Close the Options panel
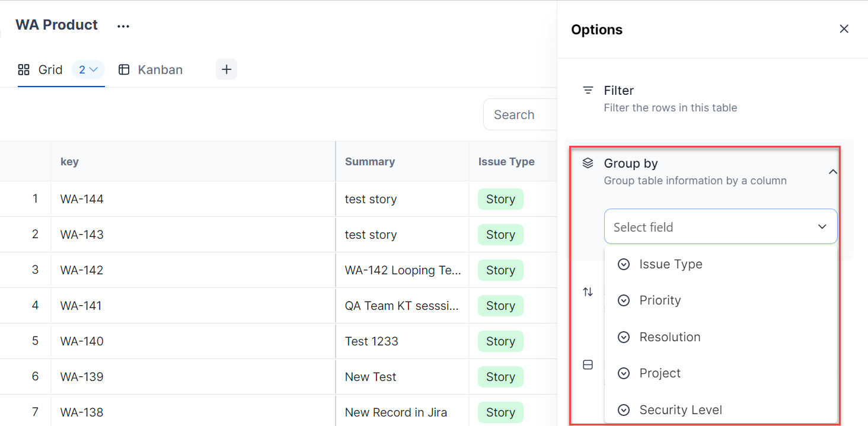This screenshot has width=868, height=426. pyautogui.click(x=844, y=29)
